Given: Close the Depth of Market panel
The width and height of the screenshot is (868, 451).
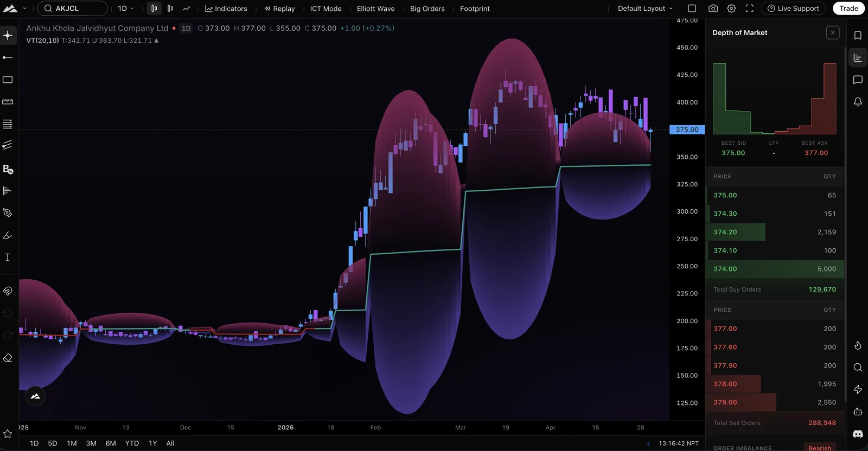Looking at the screenshot, I should [833, 33].
